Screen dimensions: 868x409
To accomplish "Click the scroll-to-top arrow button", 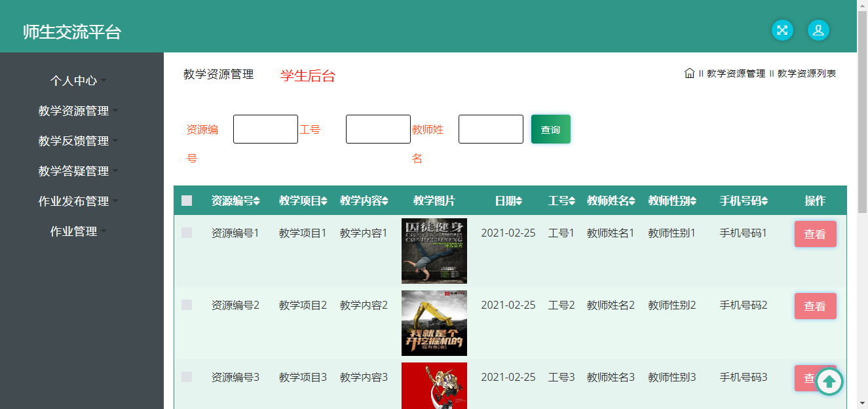I will tap(829, 381).
